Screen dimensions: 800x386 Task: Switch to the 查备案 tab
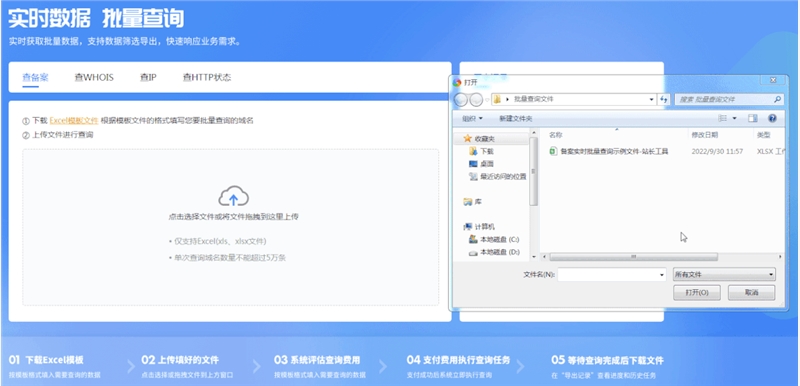pyautogui.click(x=35, y=78)
